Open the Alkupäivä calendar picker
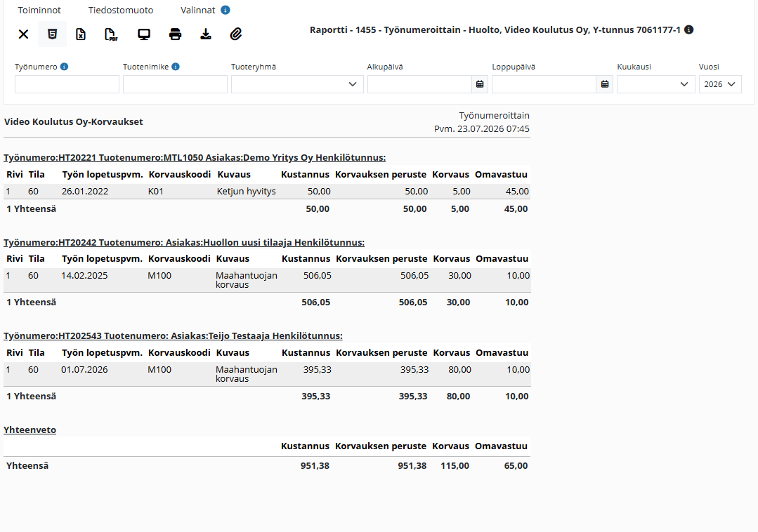Screen dimensions: 758x532 pos(480,84)
